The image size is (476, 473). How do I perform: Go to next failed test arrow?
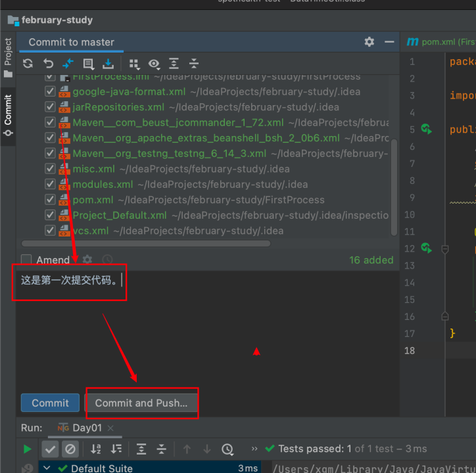207,449
